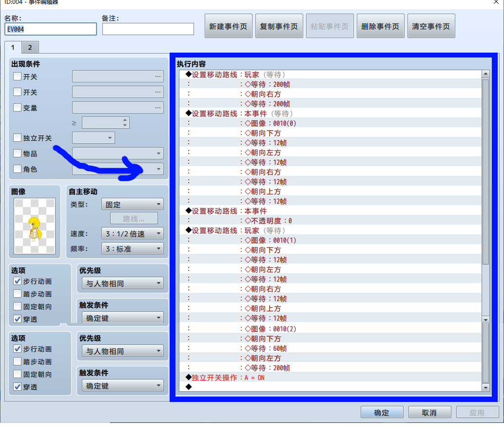
Task: Click the 路线... route button
Action: (x=134, y=219)
